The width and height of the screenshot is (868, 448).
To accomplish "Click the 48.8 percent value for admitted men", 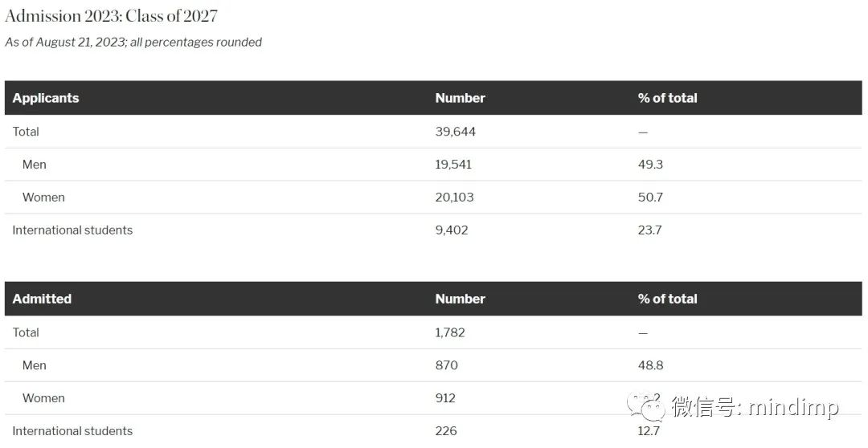I will coord(650,365).
